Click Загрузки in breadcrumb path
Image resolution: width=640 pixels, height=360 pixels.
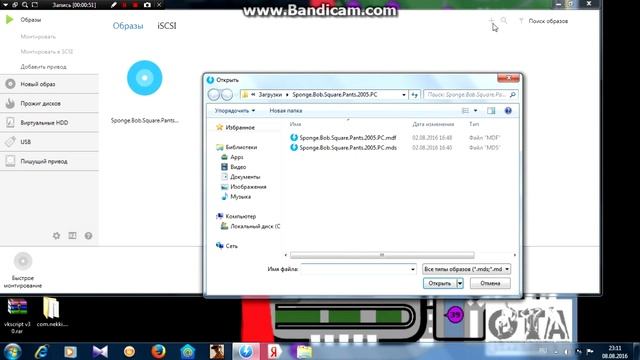click(270, 95)
